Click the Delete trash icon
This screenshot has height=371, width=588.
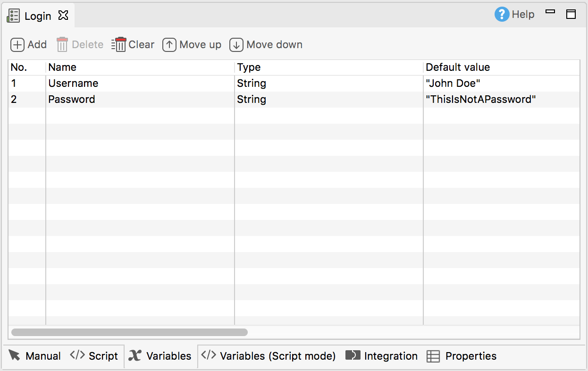62,45
